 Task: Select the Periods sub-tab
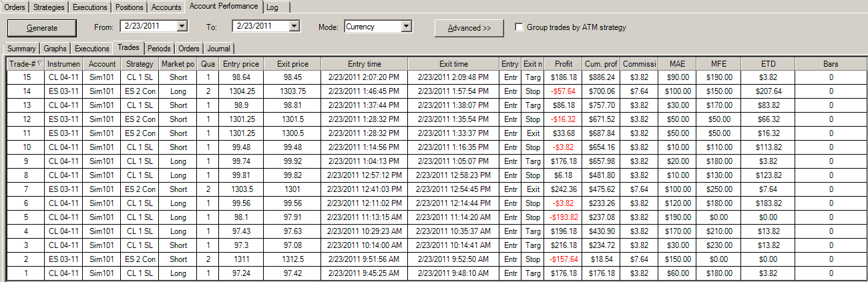[159, 49]
